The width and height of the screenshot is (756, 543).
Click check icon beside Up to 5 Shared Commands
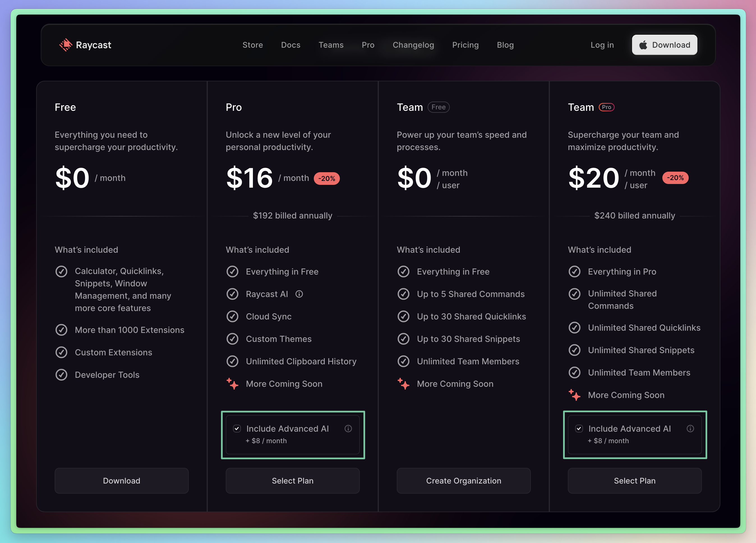403,294
